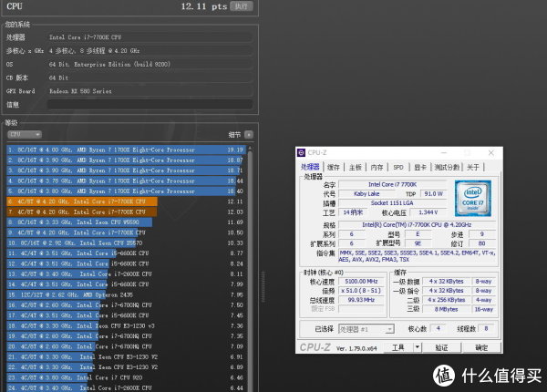The image size is (547, 392).
Task: Switch to CPU-Z bench (测试分数) tab
Action: 447,168
